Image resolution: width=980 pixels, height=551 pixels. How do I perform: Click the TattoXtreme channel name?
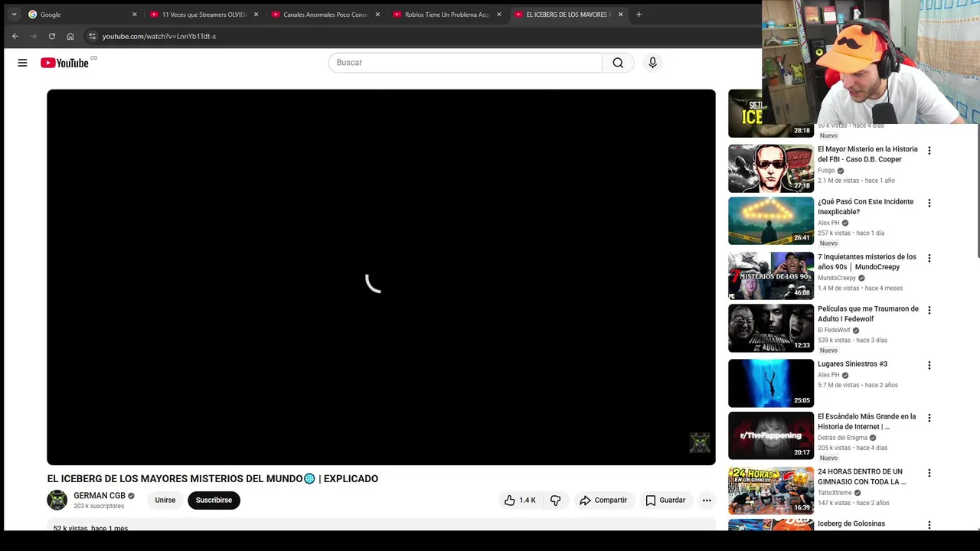835,493
